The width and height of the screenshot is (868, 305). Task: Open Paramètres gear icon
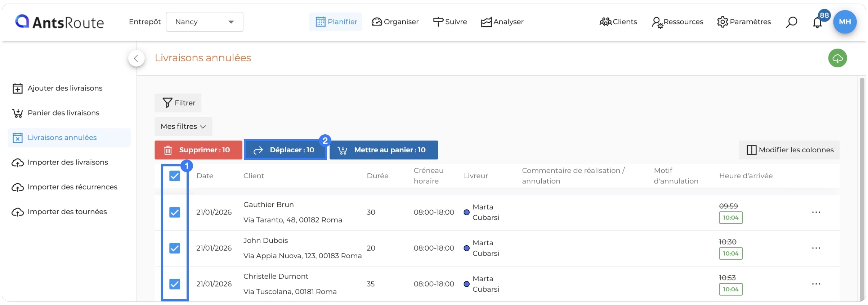point(722,22)
